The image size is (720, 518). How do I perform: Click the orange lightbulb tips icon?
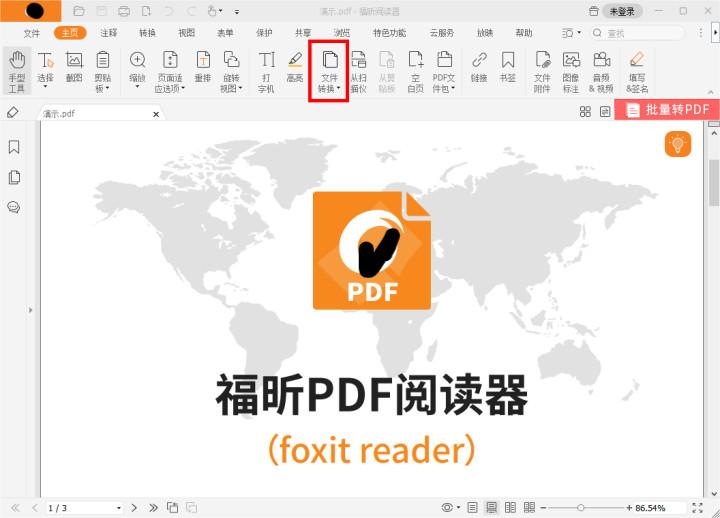coord(678,144)
